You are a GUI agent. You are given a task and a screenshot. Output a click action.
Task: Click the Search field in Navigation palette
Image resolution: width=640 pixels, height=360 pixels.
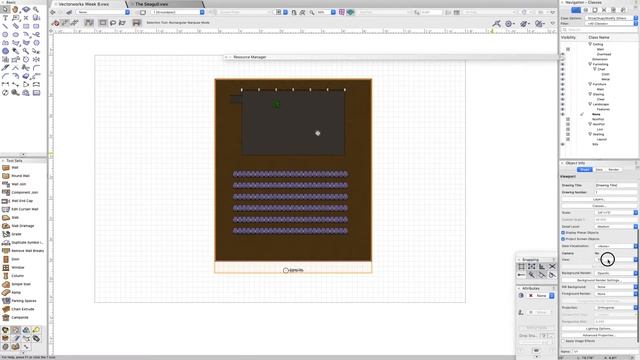(x=599, y=30)
